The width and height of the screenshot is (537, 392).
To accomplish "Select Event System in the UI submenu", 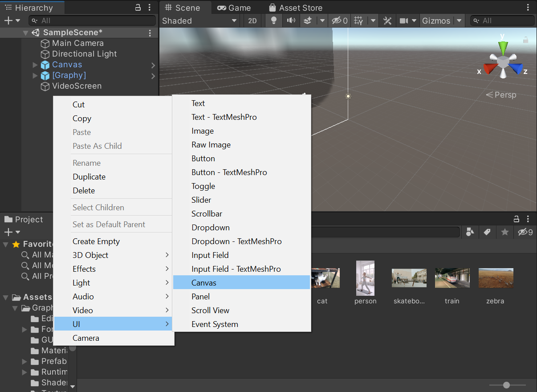I will coord(215,324).
